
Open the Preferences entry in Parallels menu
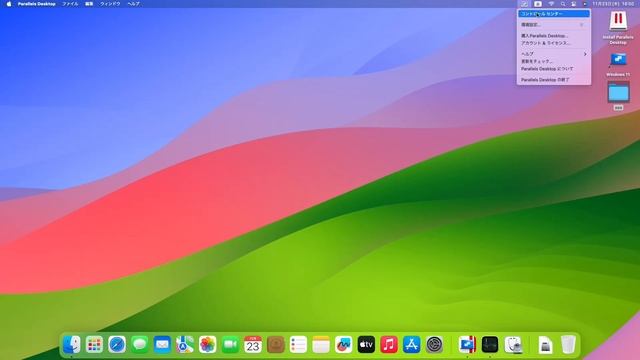click(x=554, y=25)
